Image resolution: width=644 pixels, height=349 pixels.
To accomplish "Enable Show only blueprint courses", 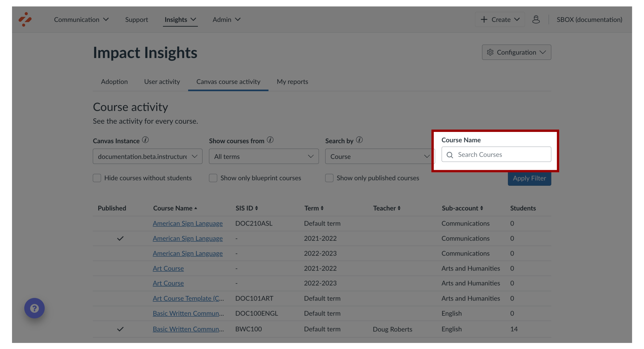I will 213,178.
